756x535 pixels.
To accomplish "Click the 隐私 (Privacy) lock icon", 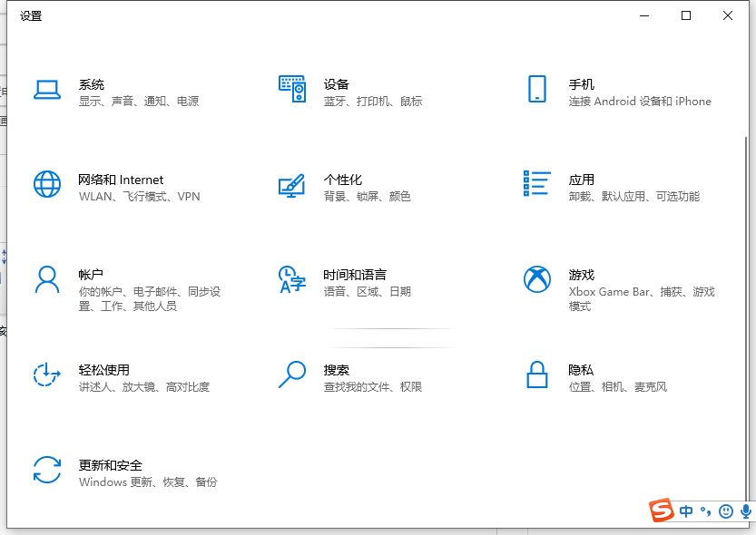I will tap(537, 374).
